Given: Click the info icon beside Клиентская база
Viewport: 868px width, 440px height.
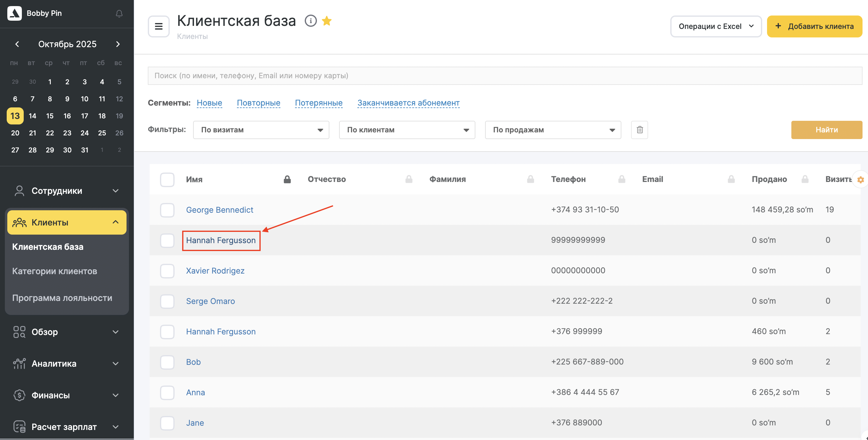Looking at the screenshot, I should coord(310,21).
